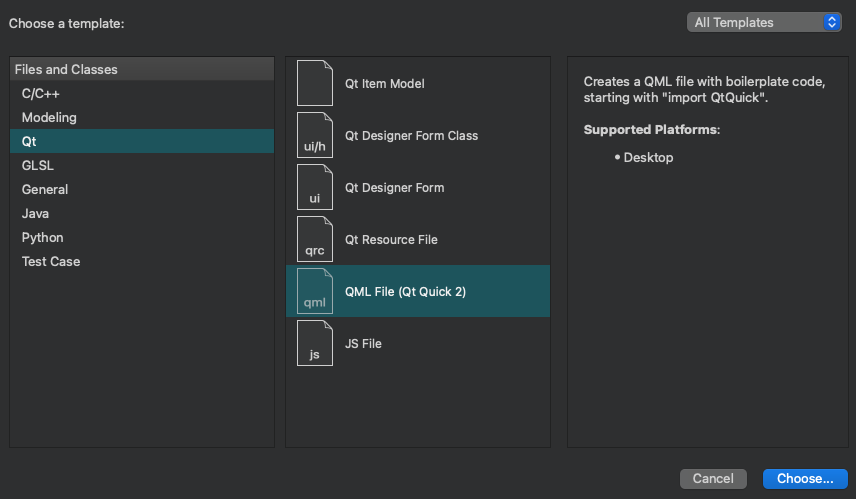Click the Supported Platforms heading
Screen dimensions: 856x499
click(652, 129)
